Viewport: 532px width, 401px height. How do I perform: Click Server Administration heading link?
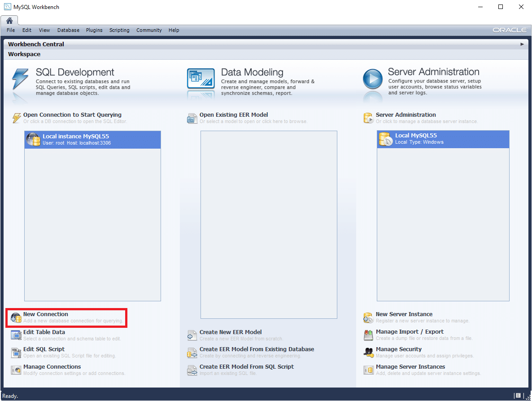406,115
